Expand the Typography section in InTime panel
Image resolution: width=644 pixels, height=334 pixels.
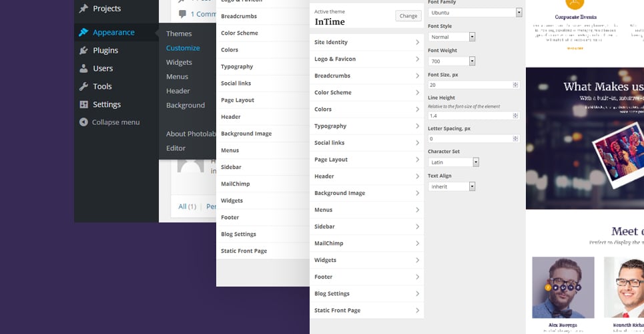click(367, 126)
